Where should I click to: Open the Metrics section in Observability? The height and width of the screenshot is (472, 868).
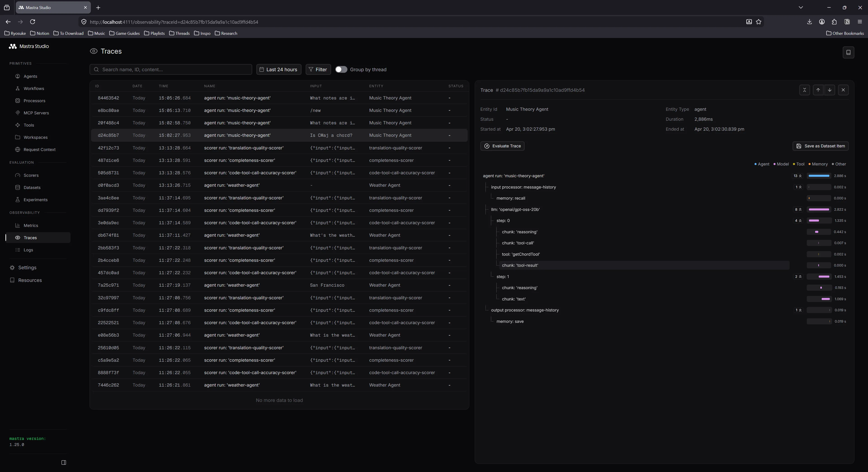tap(31, 225)
